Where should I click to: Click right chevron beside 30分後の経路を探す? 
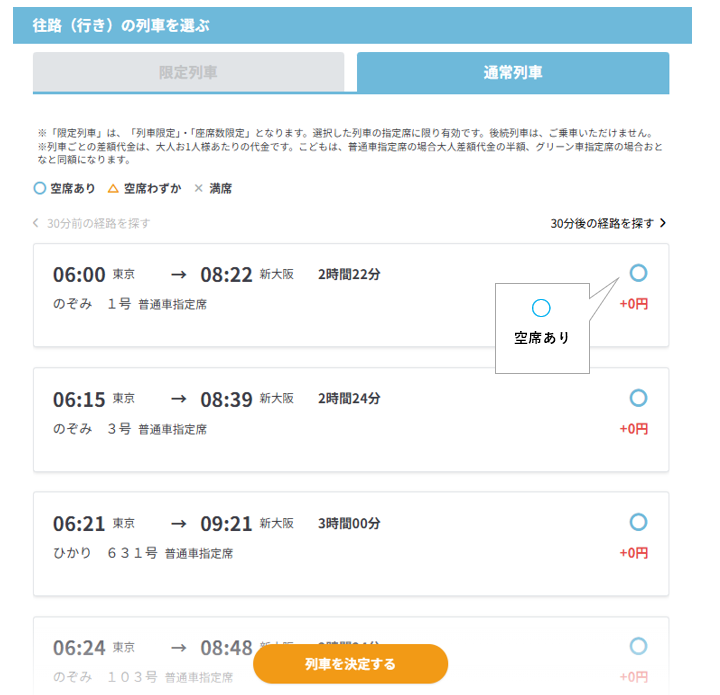(x=662, y=223)
